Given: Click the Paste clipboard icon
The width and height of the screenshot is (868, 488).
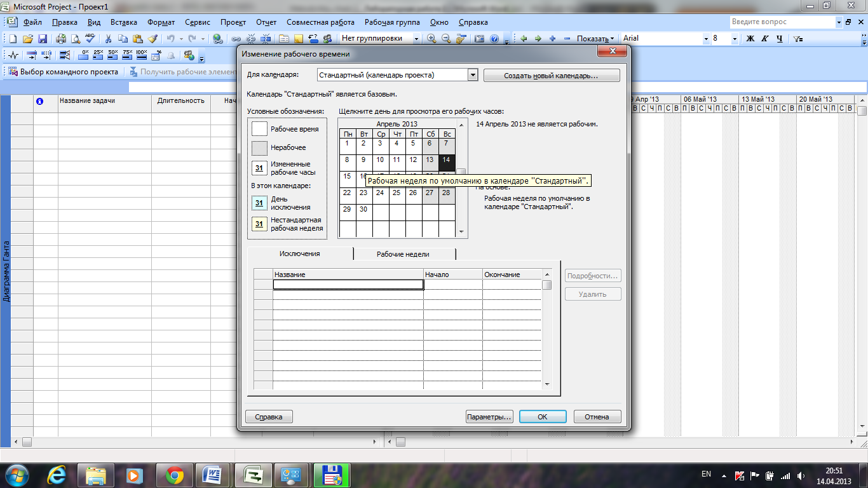Looking at the screenshot, I should pyautogui.click(x=137, y=39).
